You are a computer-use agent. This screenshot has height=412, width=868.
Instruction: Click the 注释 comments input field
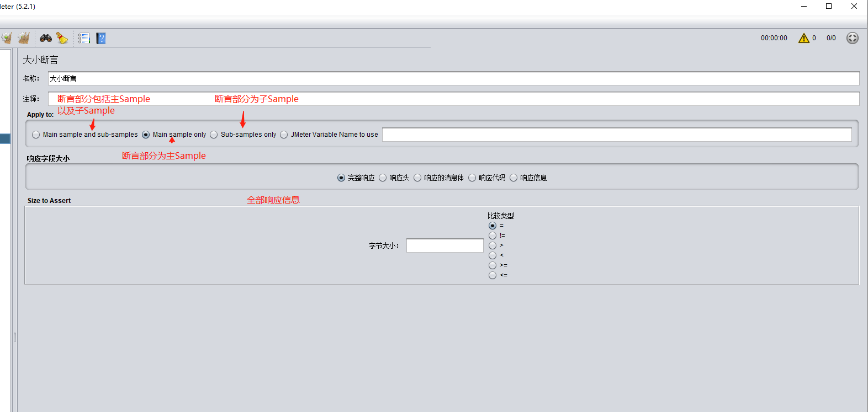453,99
